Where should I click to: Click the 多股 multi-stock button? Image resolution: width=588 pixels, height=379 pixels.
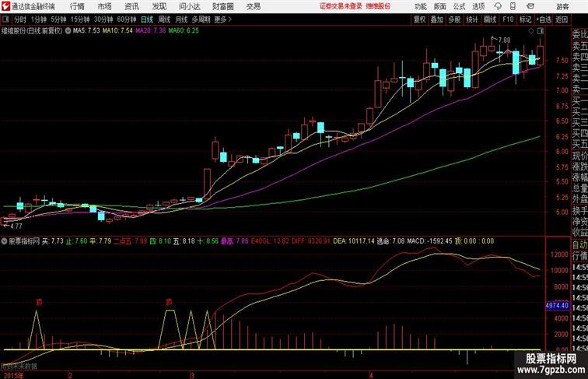point(454,19)
